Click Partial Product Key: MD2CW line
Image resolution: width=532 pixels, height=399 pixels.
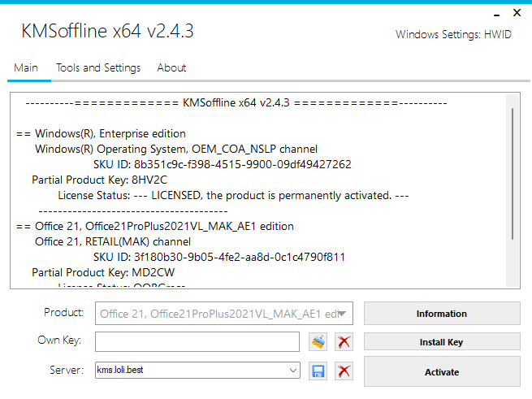tap(103, 273)
